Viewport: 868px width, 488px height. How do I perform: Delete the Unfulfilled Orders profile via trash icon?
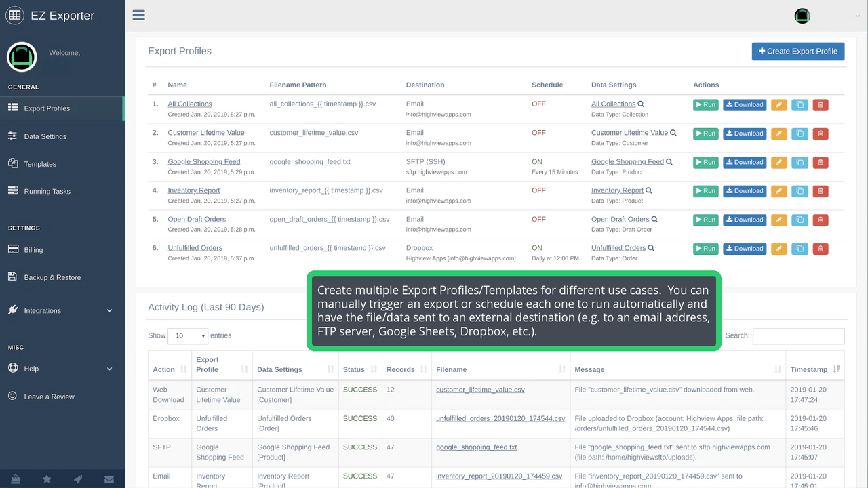[x=820, y=248]
